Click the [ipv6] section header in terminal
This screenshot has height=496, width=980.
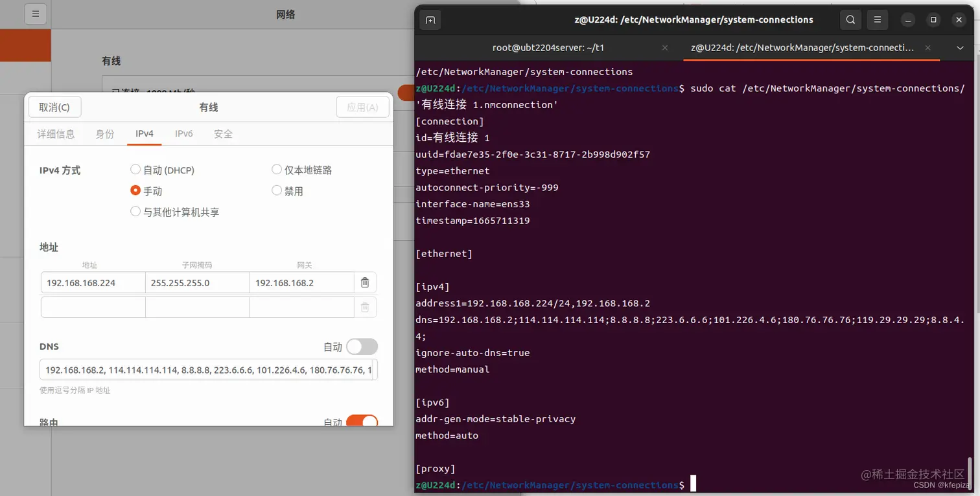tap(433, 403)
